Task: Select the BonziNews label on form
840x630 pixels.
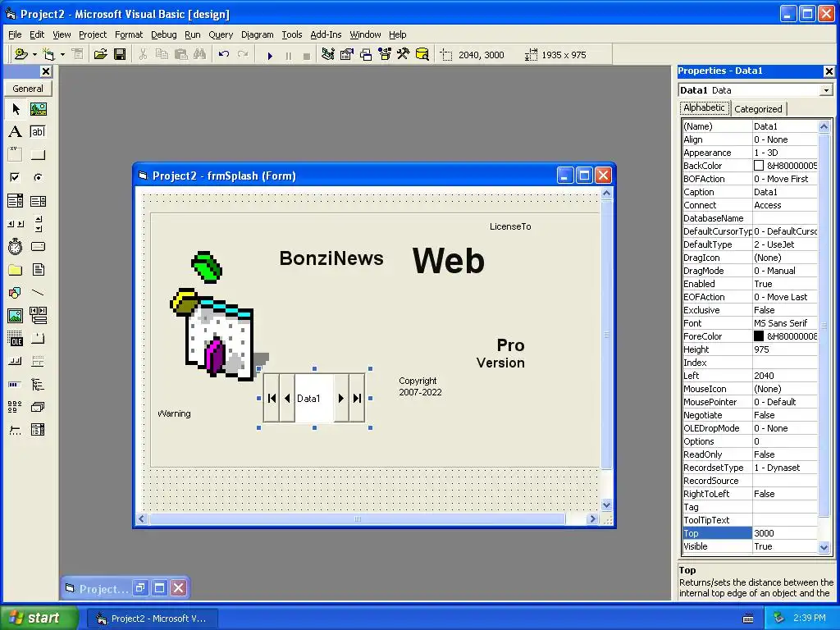Action: tap(331, 258)
